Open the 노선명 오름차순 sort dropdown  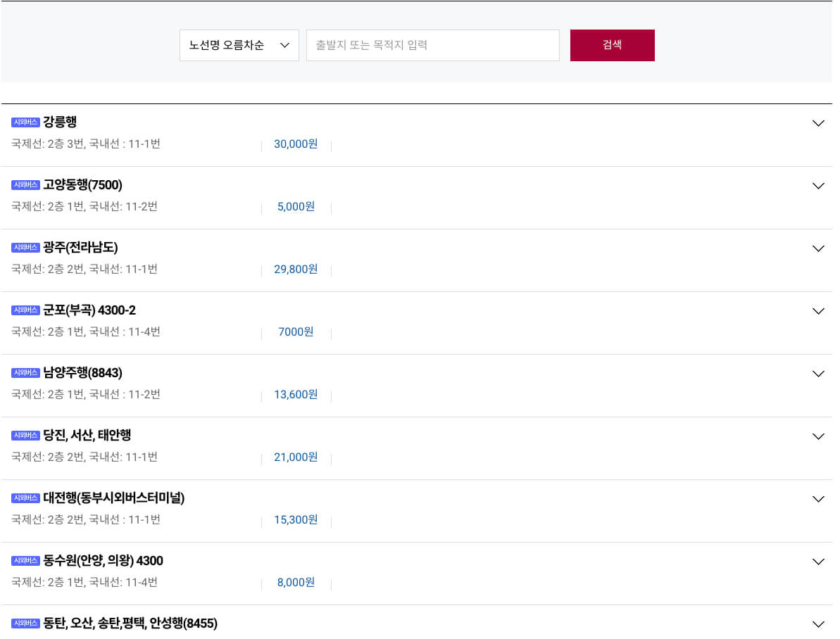click(241, 46)
